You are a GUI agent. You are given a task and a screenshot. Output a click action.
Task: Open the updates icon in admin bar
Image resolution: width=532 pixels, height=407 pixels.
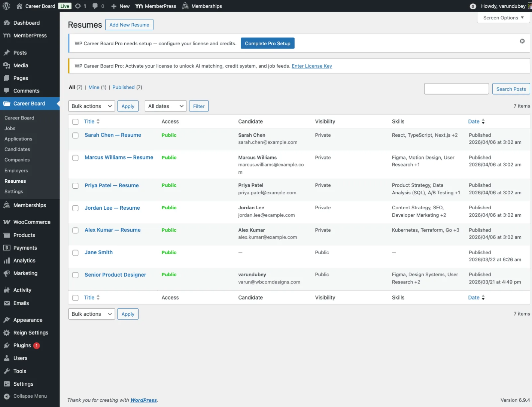click(x=78, y=6)
